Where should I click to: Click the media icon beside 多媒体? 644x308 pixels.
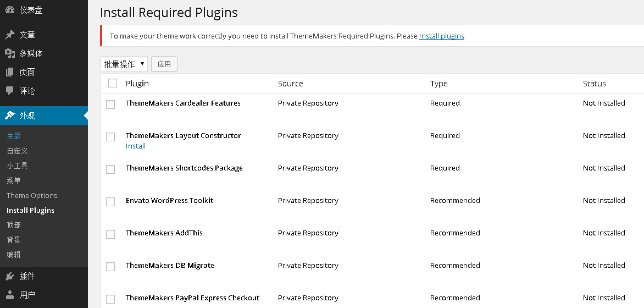coord(10,53)
